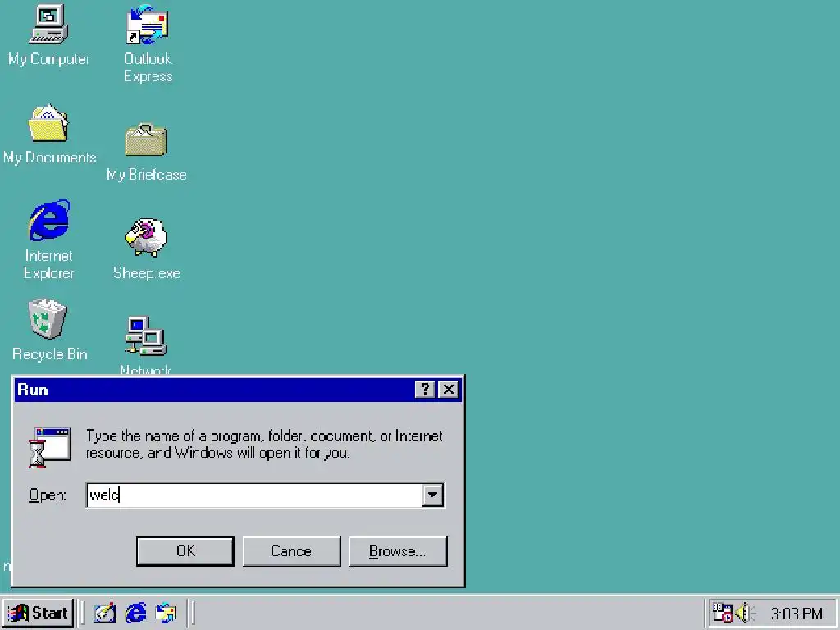Click the Run dialog hourglass window icon
This screenshot has width=840, height=630.
pyautogui.click(x=50, y=447)
